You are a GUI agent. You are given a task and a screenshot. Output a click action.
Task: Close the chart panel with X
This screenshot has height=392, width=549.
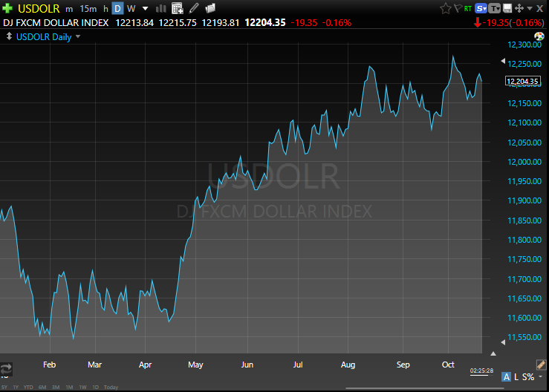(540, 8)
